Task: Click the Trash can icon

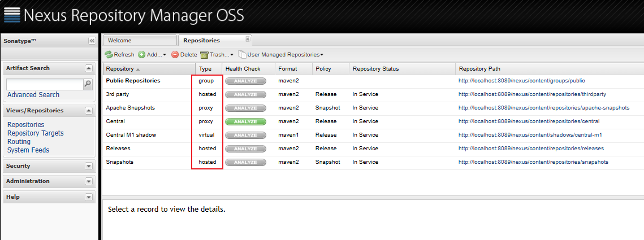Action: (x=205, y=55)
